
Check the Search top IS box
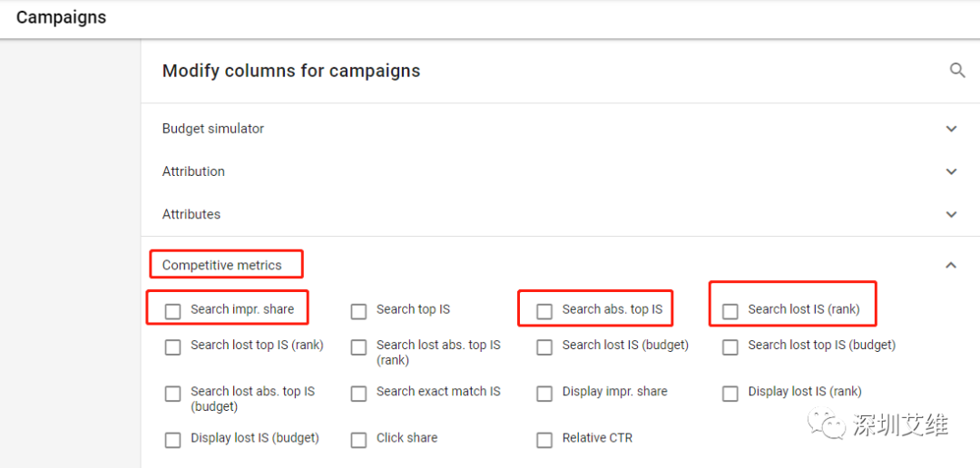358,311
